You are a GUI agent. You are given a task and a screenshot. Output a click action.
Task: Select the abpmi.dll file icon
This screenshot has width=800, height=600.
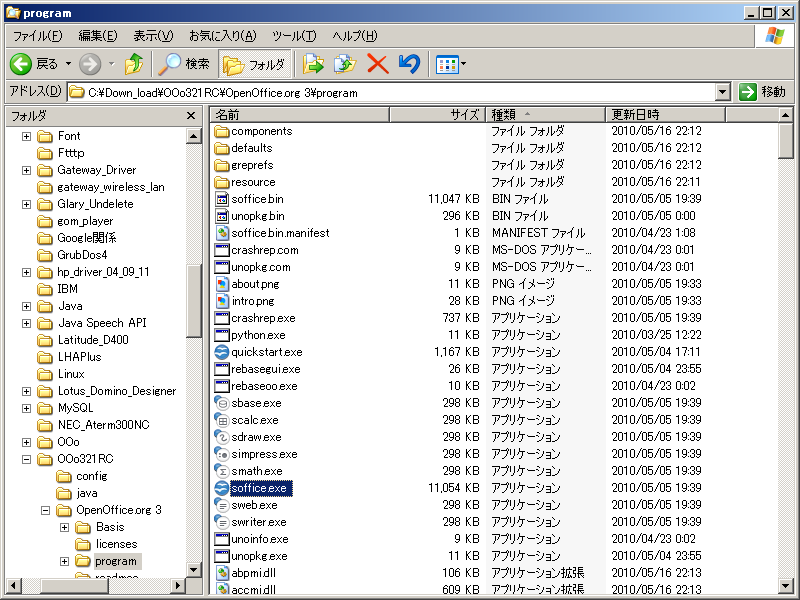221,573
